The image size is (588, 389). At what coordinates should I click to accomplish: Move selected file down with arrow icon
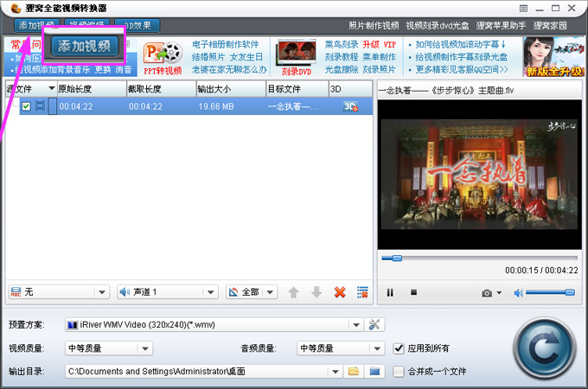click(316, 292)
